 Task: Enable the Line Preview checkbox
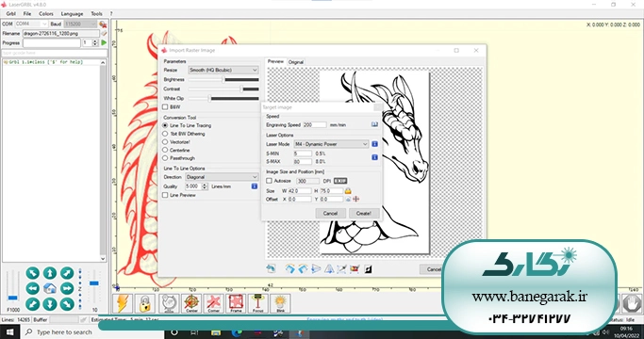[165, 195]
